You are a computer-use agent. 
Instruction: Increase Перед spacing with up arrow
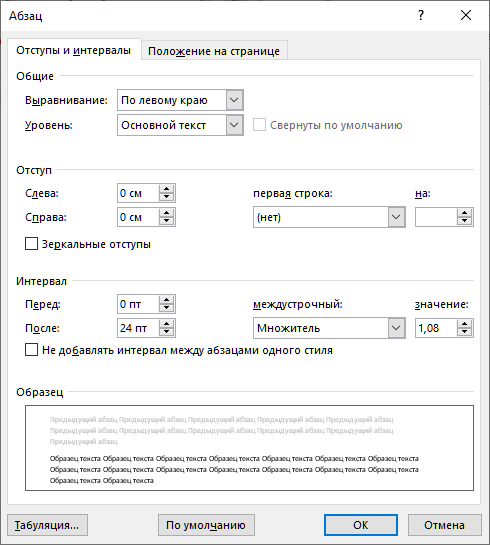click(x=166, y=300)
